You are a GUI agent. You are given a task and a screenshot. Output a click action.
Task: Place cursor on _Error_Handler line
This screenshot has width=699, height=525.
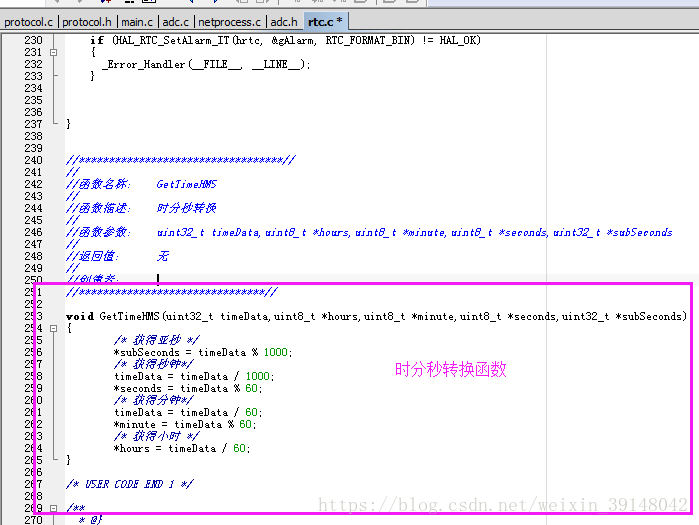click(x=206, y=65)
